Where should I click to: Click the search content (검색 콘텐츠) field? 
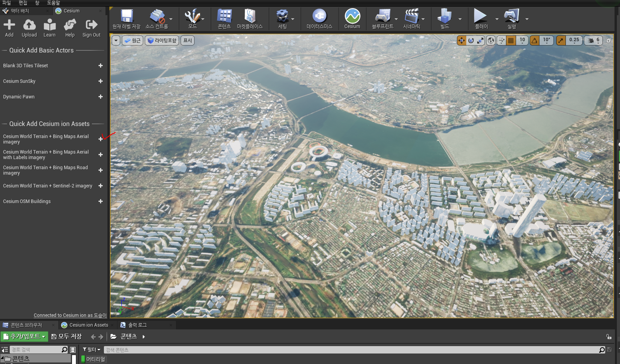(x=354, y=350)
